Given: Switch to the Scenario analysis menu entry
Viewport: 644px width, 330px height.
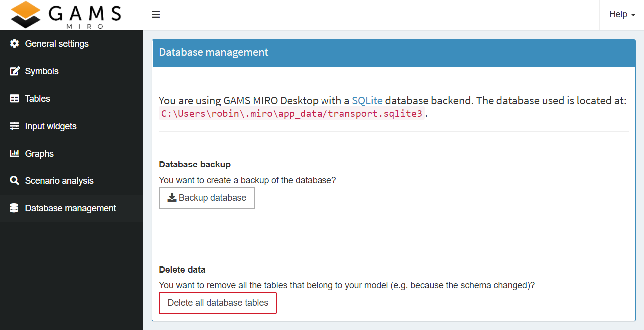Looking at the screenshot, I should coord(59,180).
